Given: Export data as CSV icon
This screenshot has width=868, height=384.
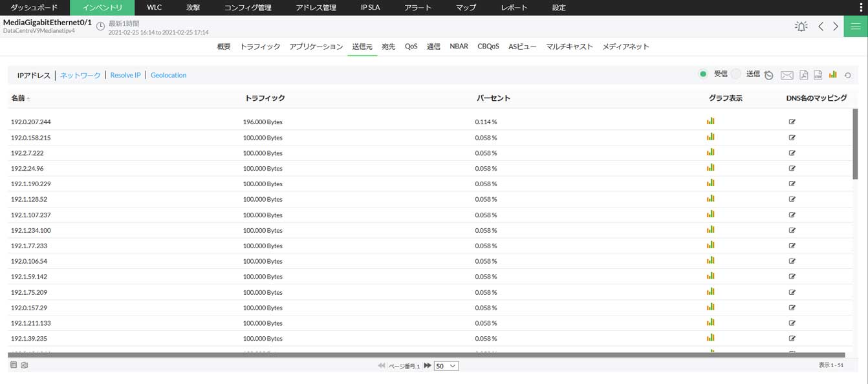Looking at the screenshot, I should (818, 75).
